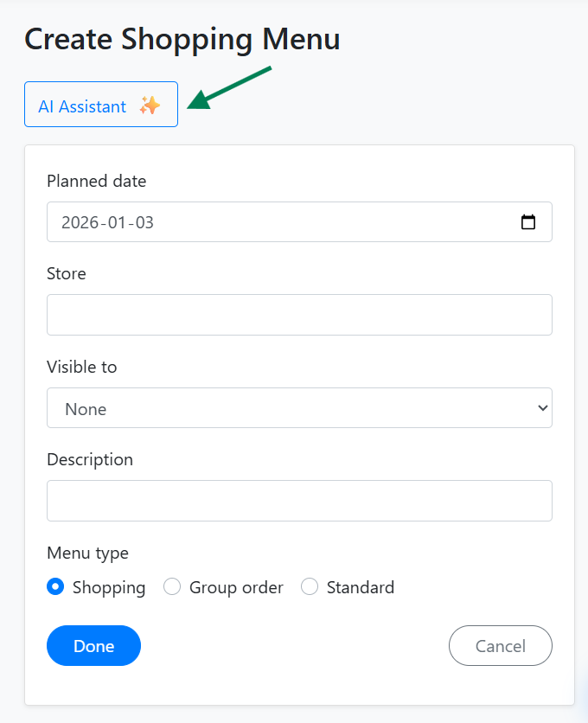Click the Create Shopping Menu heading
The width and height of the screenshot is (588, 723).
coord(182,39)
